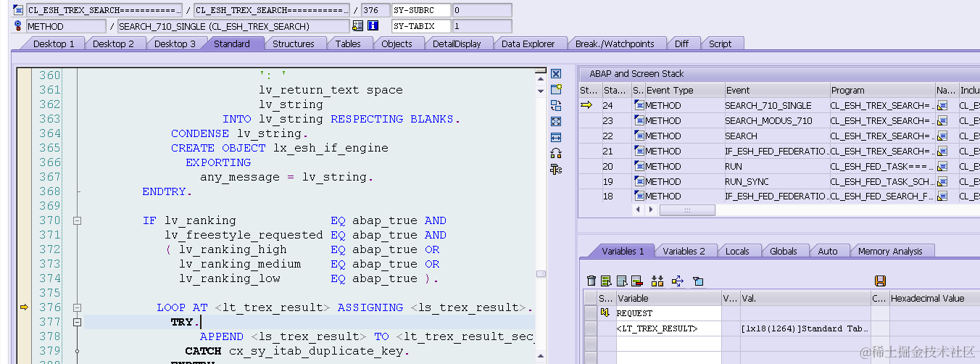Click the change value icon next to REQUEST
Viewport: 980px width, 364px height.
pos(605,313)
